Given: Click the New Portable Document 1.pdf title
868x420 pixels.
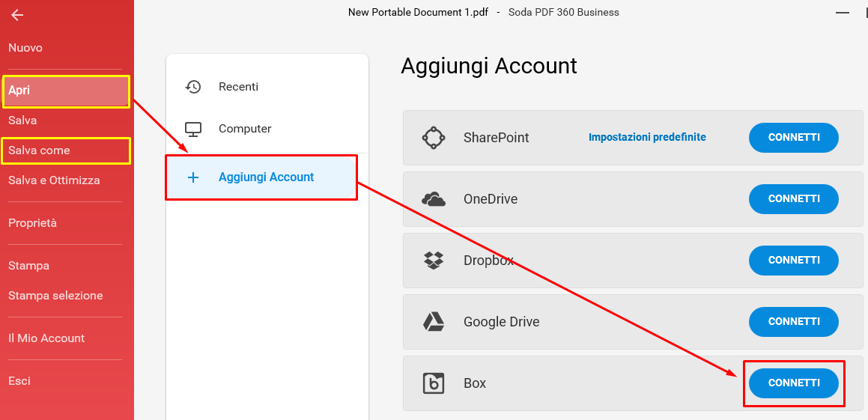Looking at the screenshot, I should click(x=418, y=12).
